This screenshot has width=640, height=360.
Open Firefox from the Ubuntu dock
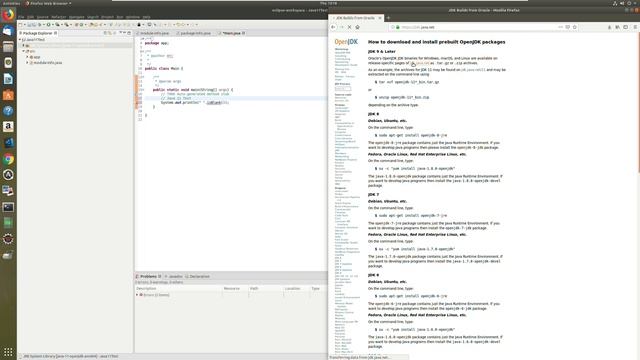coord(8,15)
